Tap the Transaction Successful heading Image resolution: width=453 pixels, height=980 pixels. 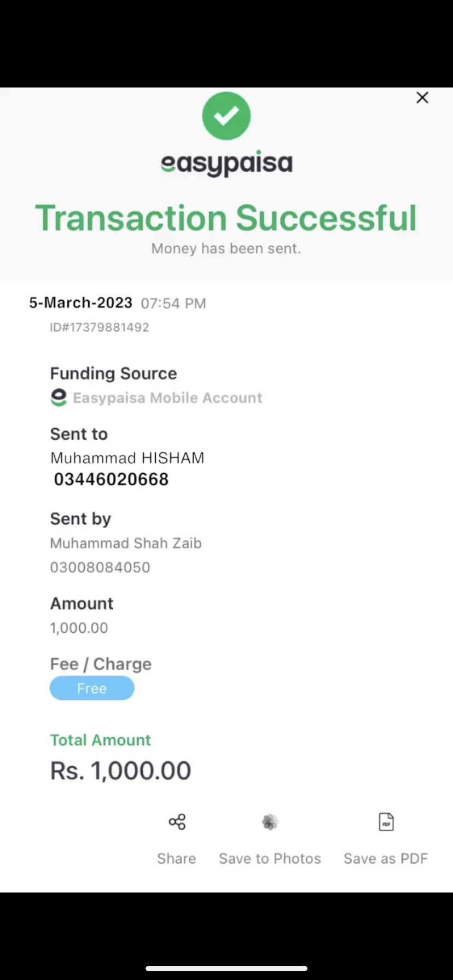[x=226, y=218]
